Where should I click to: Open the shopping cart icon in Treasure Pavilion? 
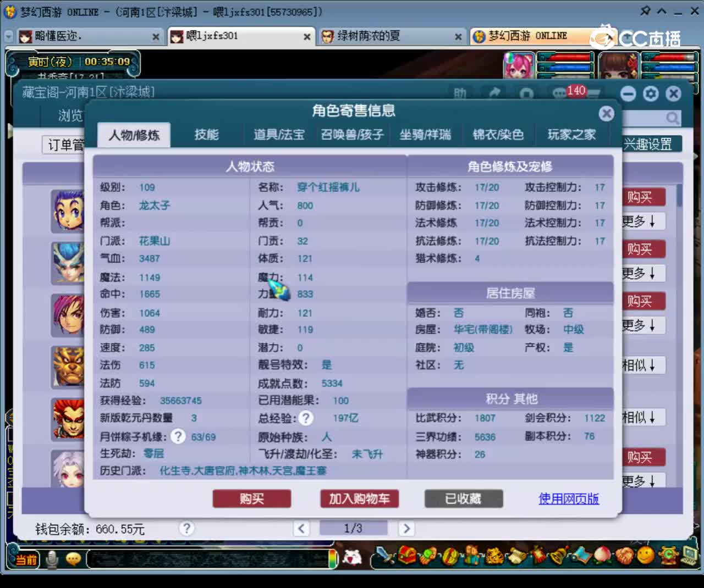(x=526, y=93)
